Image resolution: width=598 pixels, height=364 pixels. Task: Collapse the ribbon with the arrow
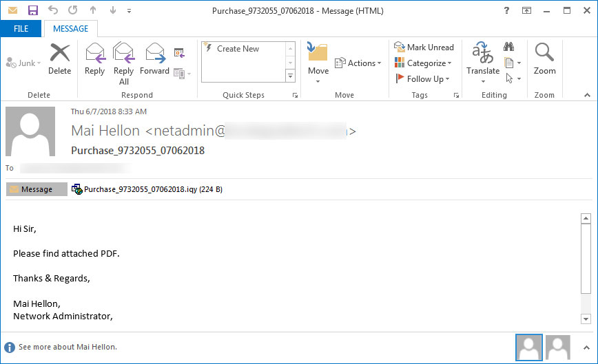587,95
